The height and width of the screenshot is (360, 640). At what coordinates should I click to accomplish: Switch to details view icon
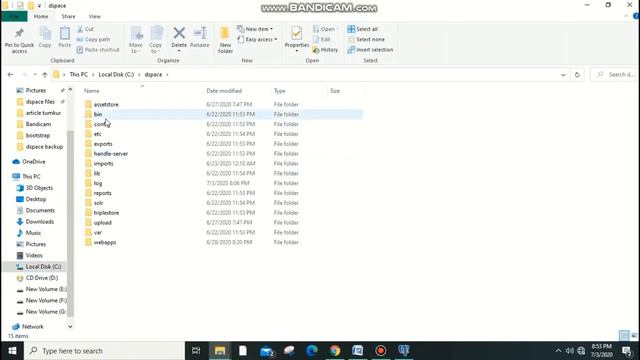point(624,336)
